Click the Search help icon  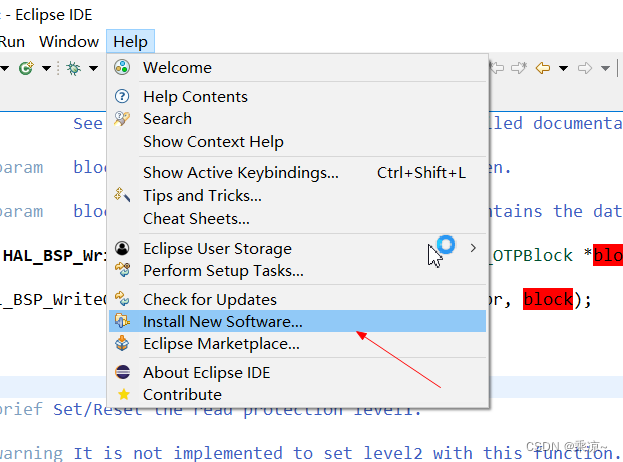coord(122,119)
